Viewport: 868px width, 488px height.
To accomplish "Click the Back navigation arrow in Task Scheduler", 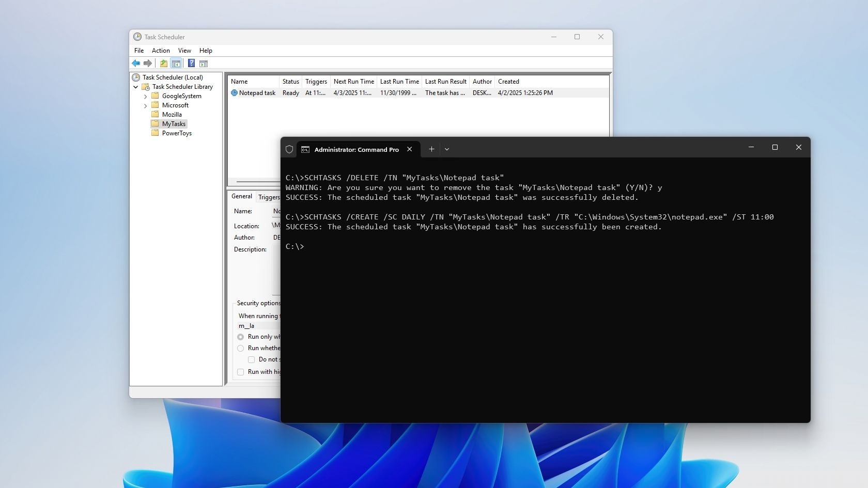I will point(136,63).
